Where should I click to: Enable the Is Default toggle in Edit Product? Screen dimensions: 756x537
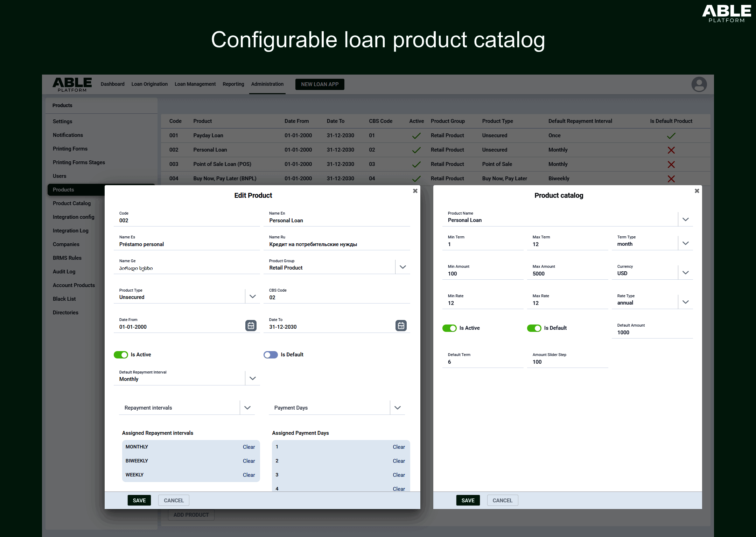coord(271,355)
